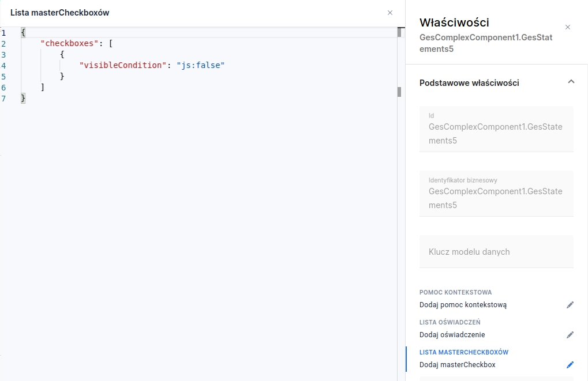Click the Klucz modelu danych input
This screenshot has height=381, width=588.
[x=496, y=252]
